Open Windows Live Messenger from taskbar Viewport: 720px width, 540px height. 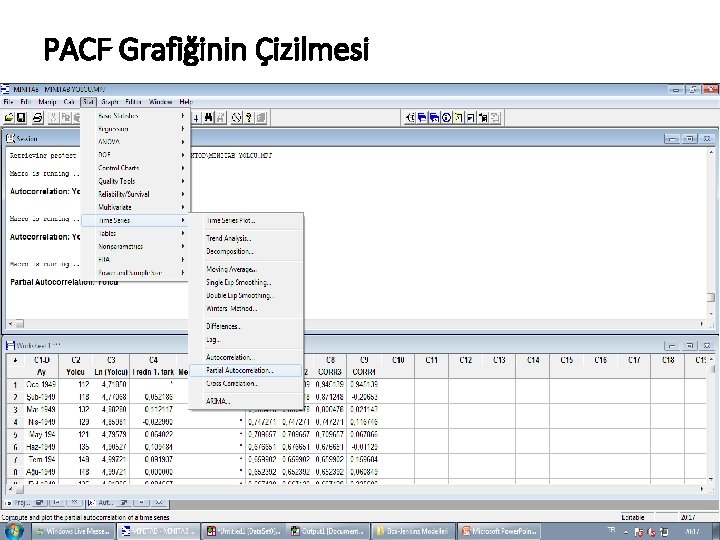pos(73,531)
